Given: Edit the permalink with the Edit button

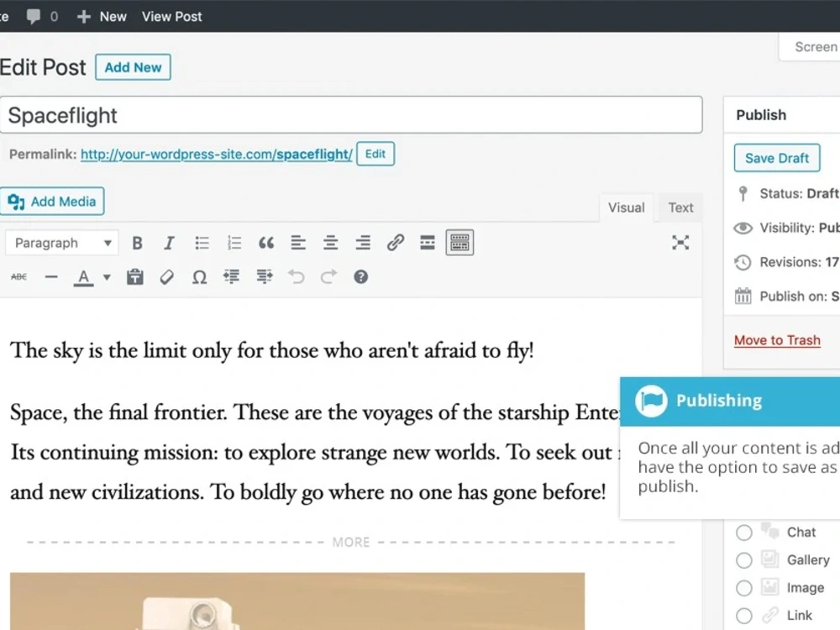Looking at the screenshot, I should [375, 155].
